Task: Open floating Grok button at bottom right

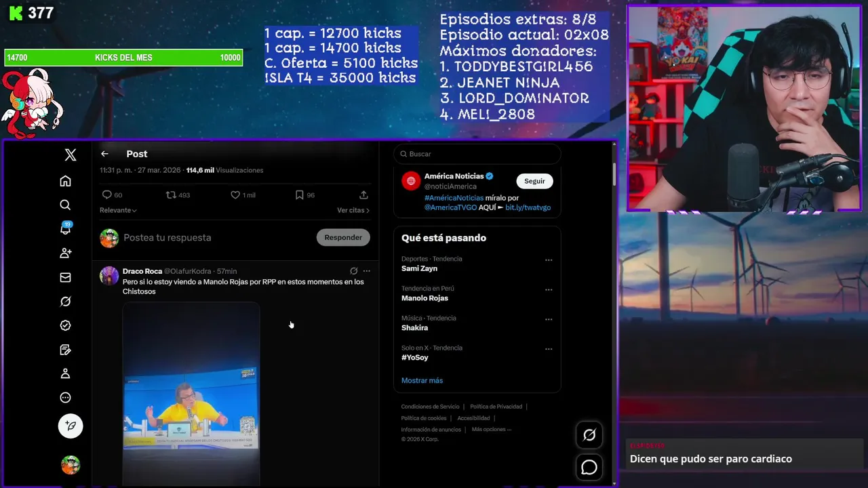Action: click(589, 435)
